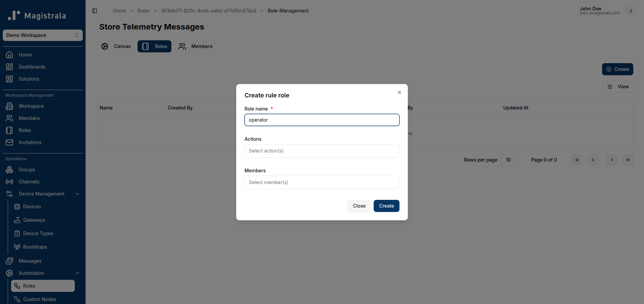The height and width of the screenshot is (304, 644).
Task: Collapse the Device Management section
Action: [x=77, y=194]
